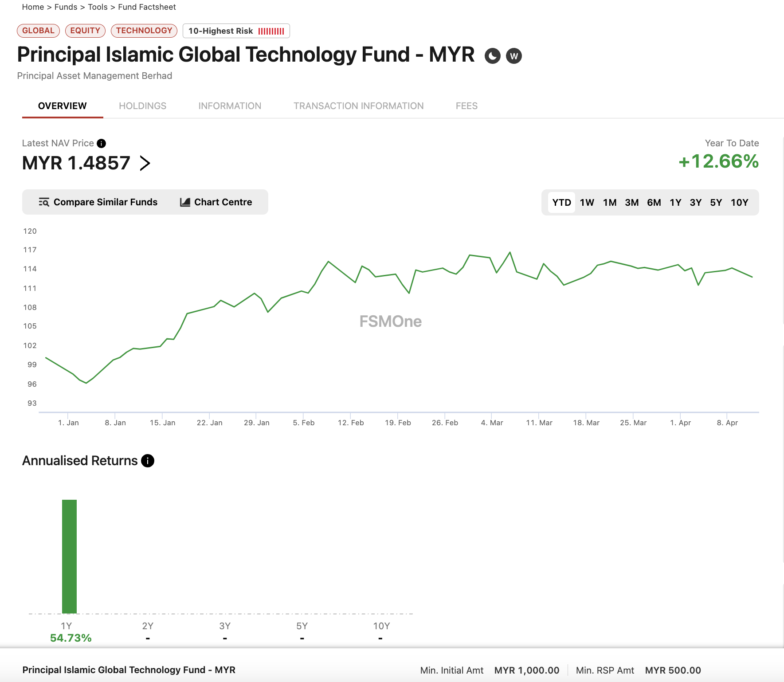This screenshot has height=682, width=784.
Task: Select the 6M chart period
Action: point(654,203)
